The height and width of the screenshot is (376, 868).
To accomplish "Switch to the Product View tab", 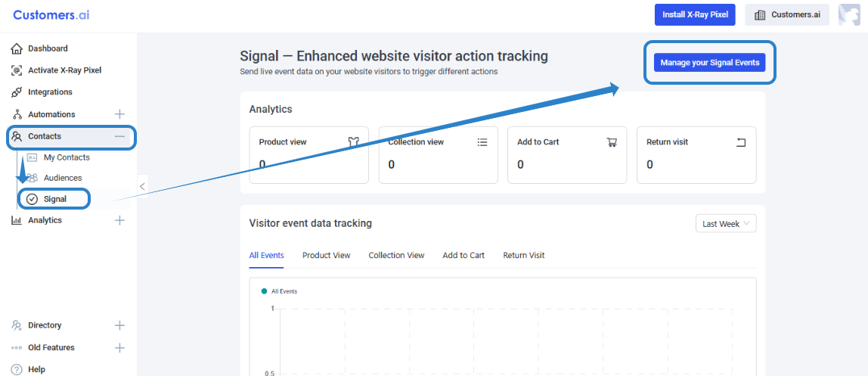I will tap(326, 256).
